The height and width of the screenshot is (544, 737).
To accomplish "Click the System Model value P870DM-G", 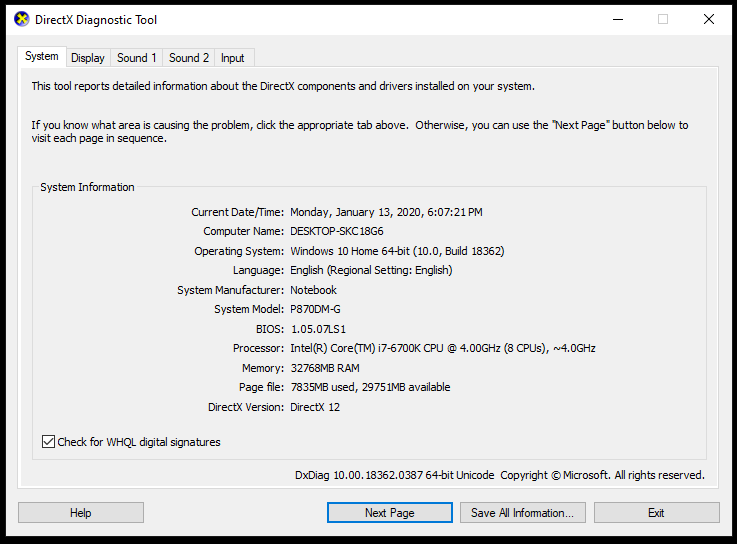I will click(x=315, y=309).
